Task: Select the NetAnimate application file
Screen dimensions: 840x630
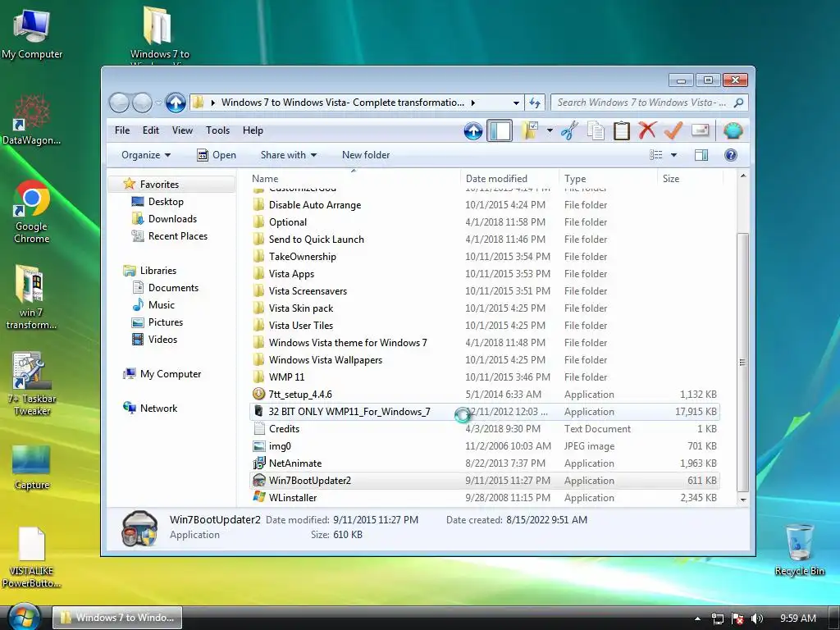Action: pyautogui.click(x=295, y=463)
